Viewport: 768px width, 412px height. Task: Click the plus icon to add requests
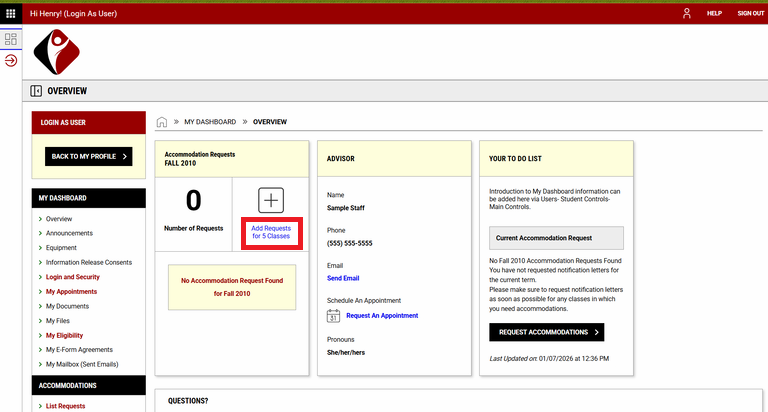pyautogui.click(x=271, y=200)
